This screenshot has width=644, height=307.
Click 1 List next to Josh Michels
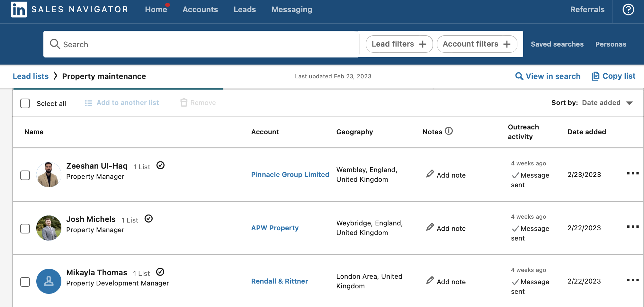pyautogui.click(x=130, y=220)
